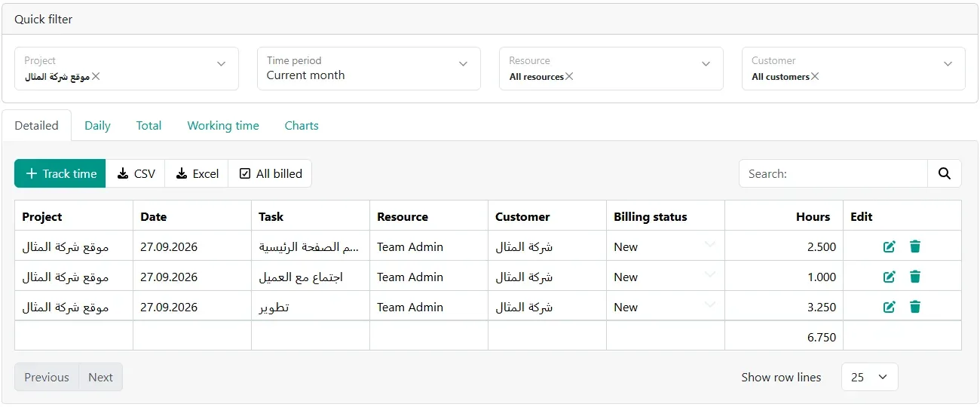Viewport: 980px width, 407px height.
Task: Click the date in the 3.250 hours row
Action: tap(169, 307)
